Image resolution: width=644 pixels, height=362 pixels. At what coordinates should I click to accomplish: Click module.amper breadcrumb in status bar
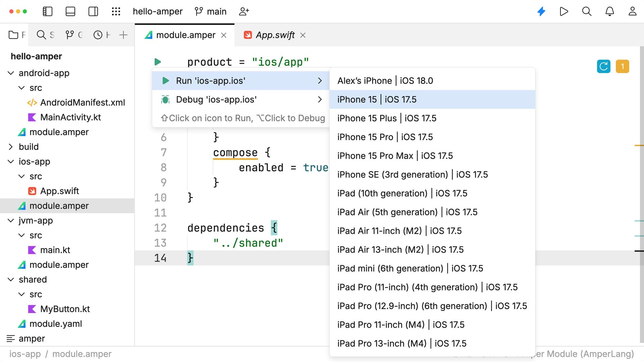(82, 354)
